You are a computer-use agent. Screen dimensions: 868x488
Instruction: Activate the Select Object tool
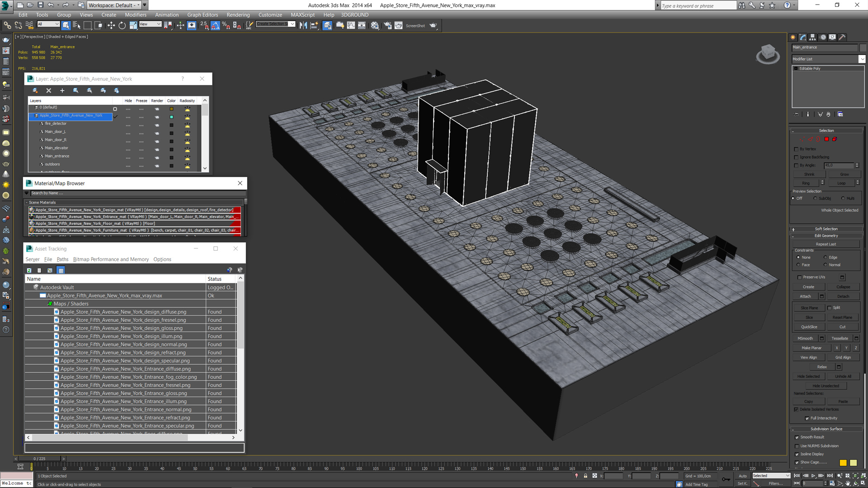point(66,26)
